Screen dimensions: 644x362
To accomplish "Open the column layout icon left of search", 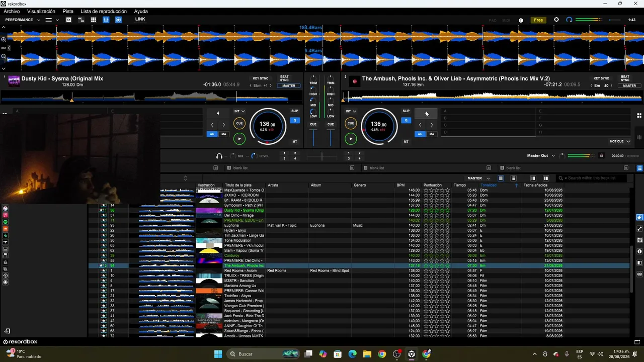I will point(533,178).
